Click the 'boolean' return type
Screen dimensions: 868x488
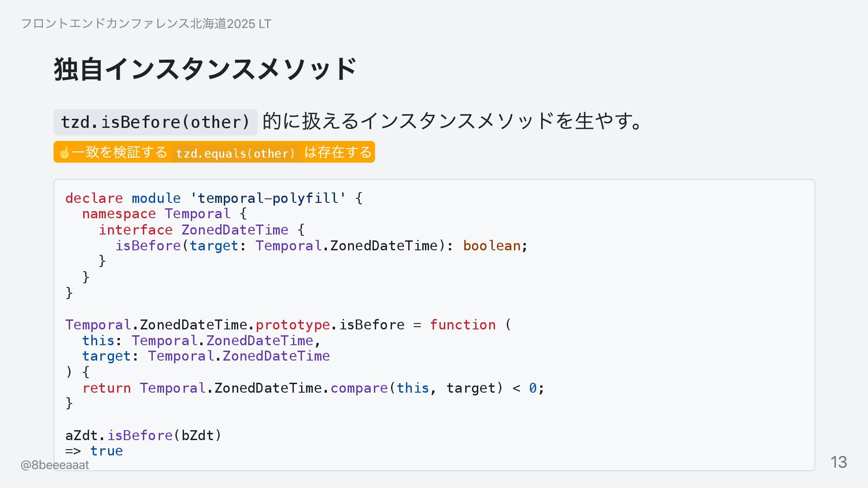pyautogui.click(x=492, y=245)
